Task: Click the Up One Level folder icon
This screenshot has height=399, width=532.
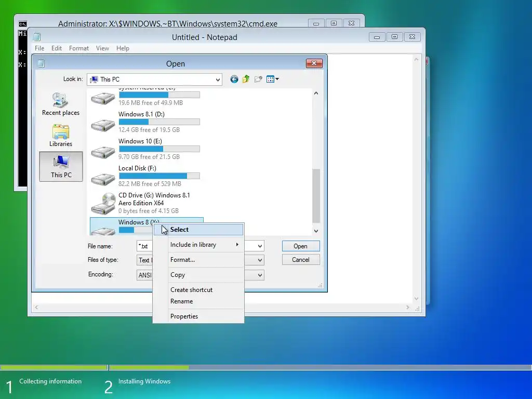Action: (x=246, y=79)
